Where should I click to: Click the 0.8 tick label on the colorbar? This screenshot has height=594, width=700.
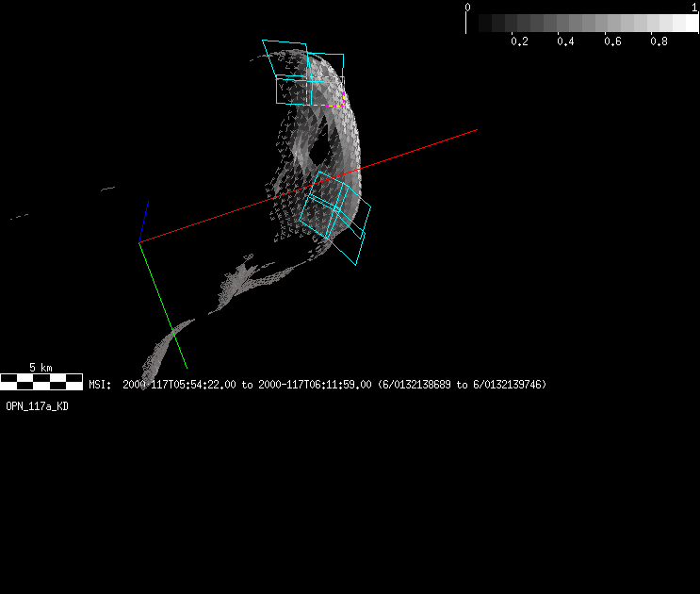pyautogui.click(x=659, y=41)
